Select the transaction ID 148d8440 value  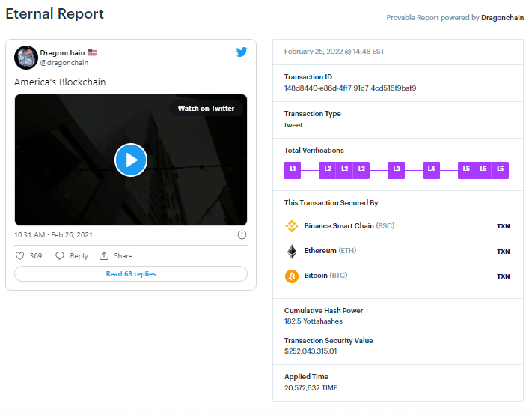click(x=350, y=88)
